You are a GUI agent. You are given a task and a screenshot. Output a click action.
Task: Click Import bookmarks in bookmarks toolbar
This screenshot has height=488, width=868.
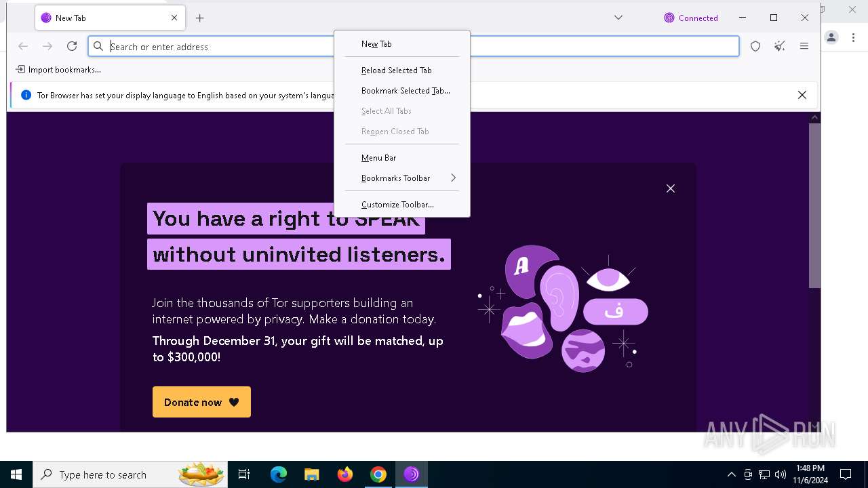point(58,69)
